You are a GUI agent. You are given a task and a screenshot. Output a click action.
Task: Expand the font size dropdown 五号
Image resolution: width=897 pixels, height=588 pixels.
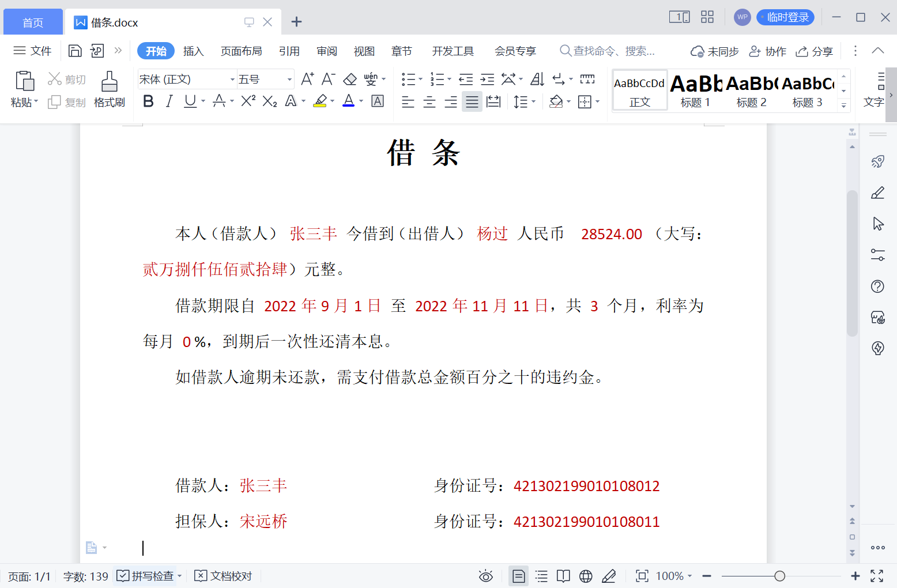coord(289,79)
